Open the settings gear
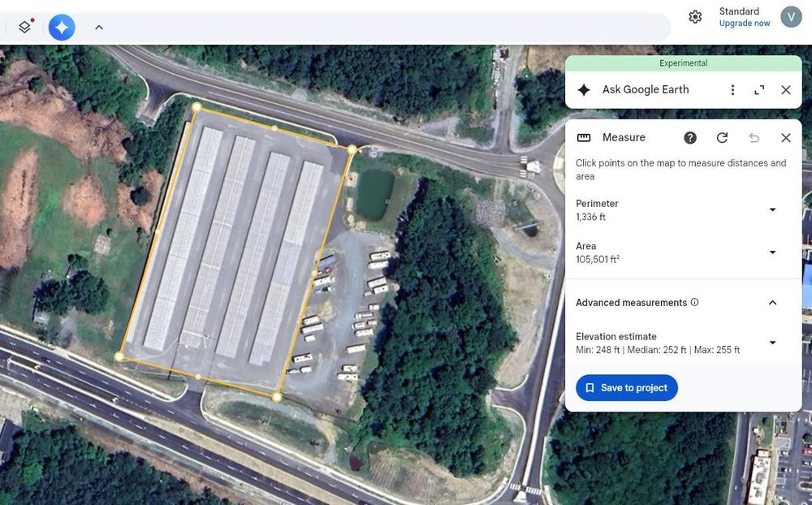Screen dimensions: 812x505 pos(695,17)
